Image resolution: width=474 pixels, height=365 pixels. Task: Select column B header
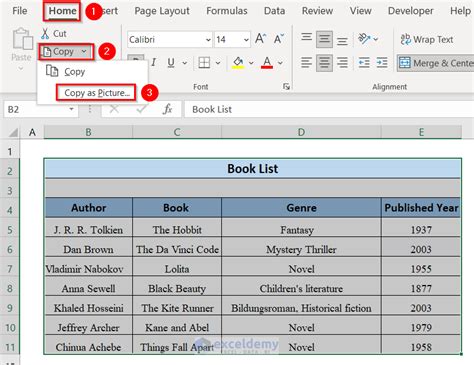pyautogui.click(x=88, y=132)
